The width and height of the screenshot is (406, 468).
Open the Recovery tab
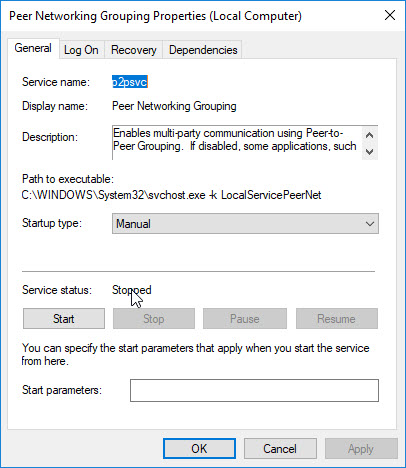[x=134, y=50]
